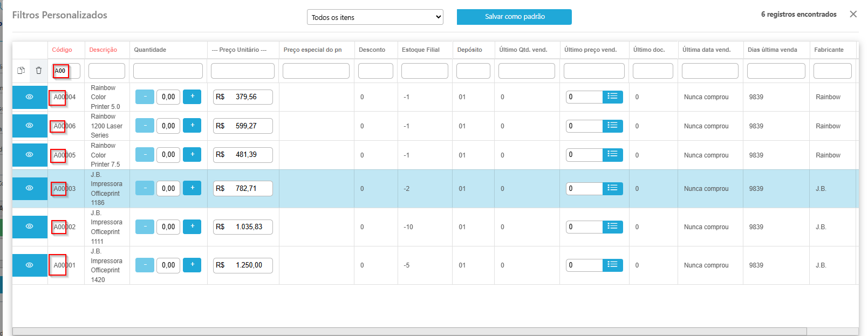868x336 pixels.
Task: View details of item A00003 via eye icon
Action: (30, 188)
